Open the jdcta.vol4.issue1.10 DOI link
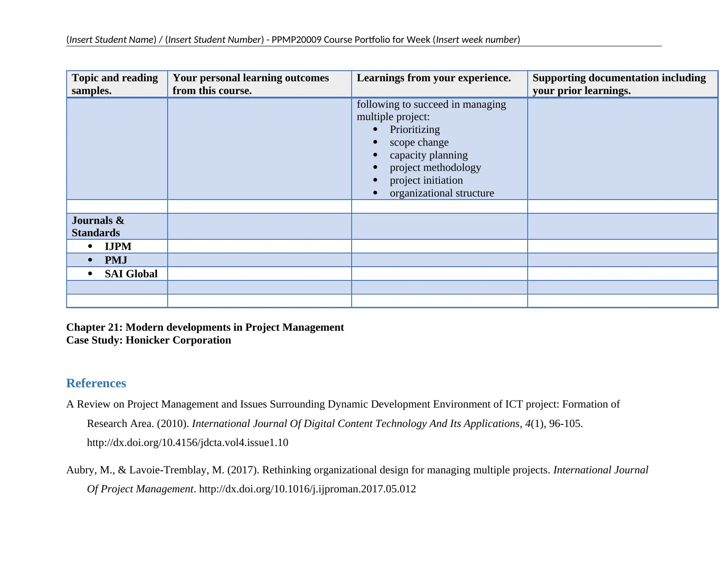This screenshot has width=728, height=563. click(x=188, y=442)
